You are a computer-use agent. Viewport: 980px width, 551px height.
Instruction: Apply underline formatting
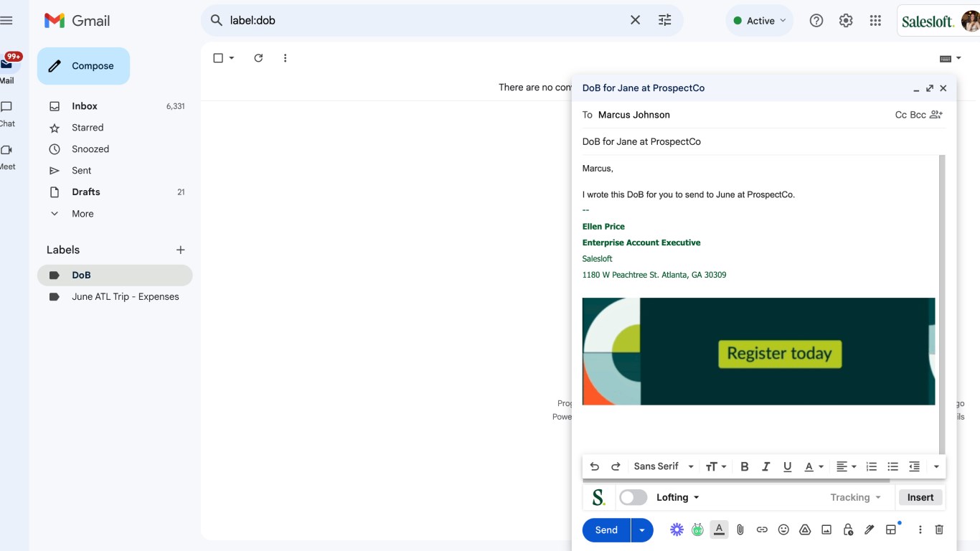(787, 466)
